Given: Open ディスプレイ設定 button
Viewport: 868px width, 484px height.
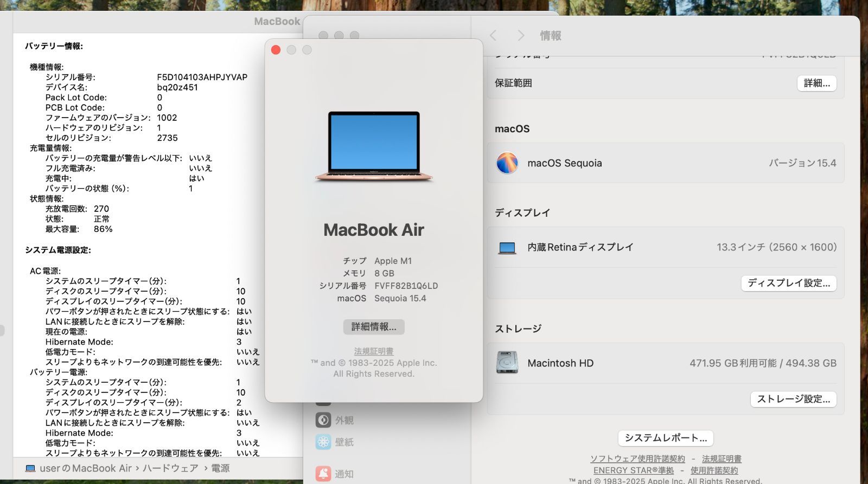Looking at the screenshot, I should click(x=789, y=283).
